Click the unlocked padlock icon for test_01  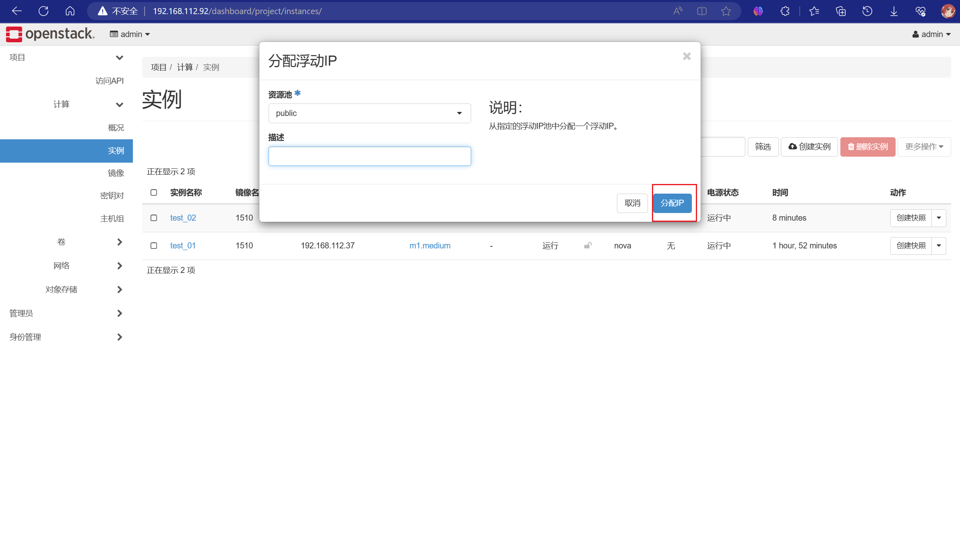[588, 245]
